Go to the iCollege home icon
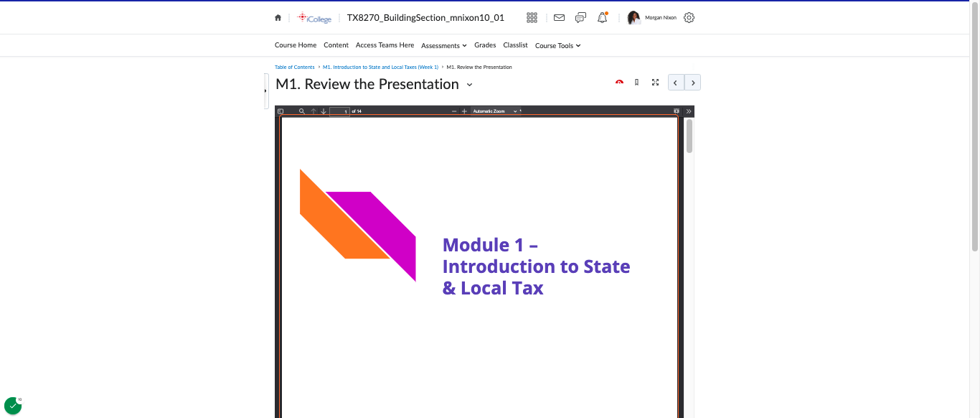980x418 pixels. [278, 18]
